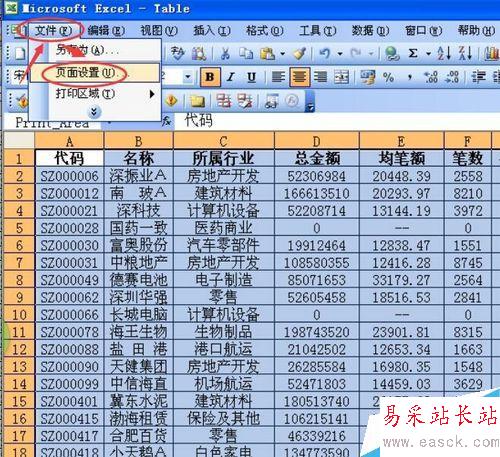Paste with the clipboard icon
This screenshot has width=500, height=457.
(x=268, y=53)
